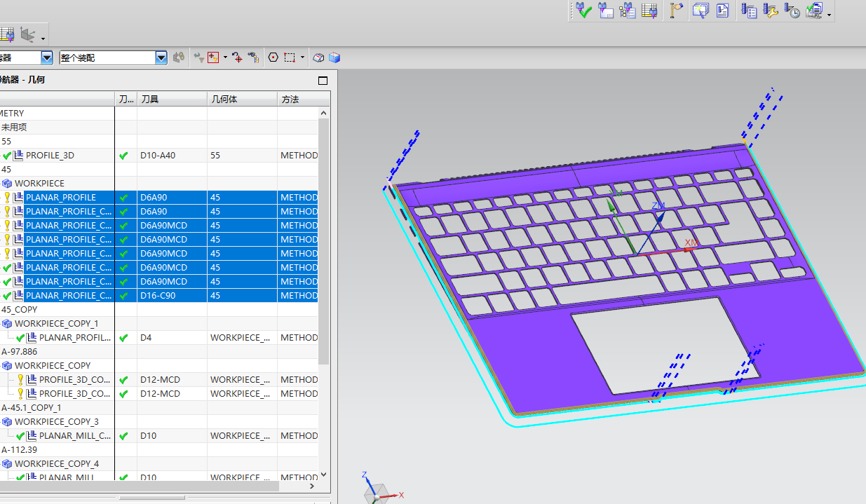The image size is (866, 504).
Task: Click the 刀具 column header
Action: click(172, 99)
